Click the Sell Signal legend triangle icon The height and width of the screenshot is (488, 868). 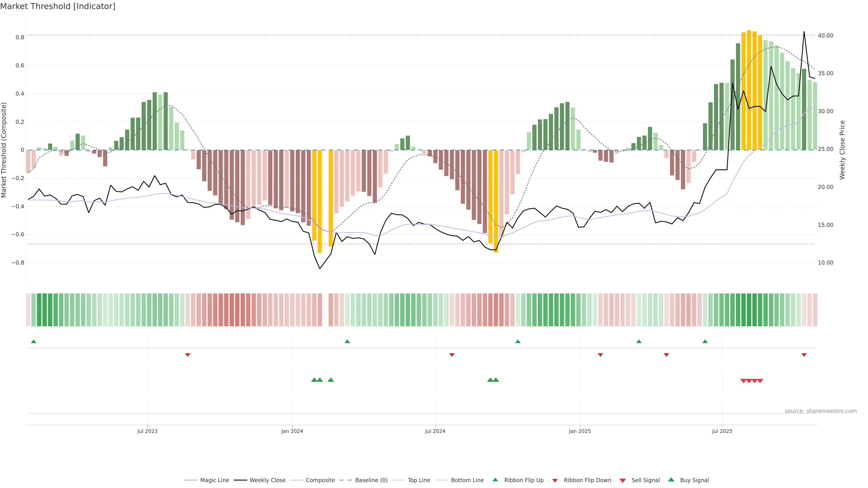(x=622, y=480)
